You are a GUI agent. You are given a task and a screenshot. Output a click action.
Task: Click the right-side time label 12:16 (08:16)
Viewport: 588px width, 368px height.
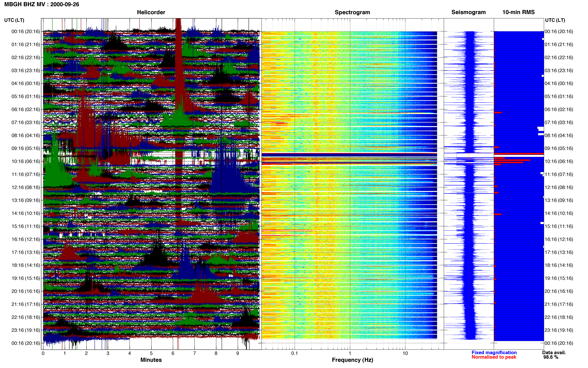559,187
